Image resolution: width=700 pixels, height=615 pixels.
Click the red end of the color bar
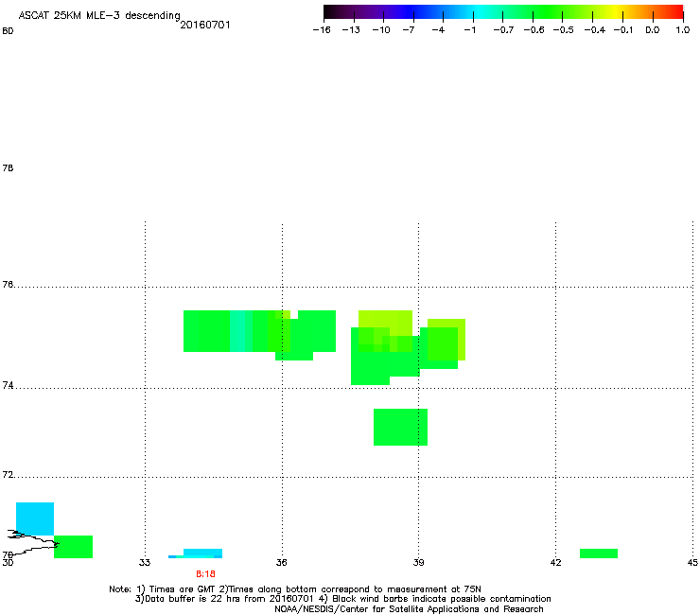[675, 11]
